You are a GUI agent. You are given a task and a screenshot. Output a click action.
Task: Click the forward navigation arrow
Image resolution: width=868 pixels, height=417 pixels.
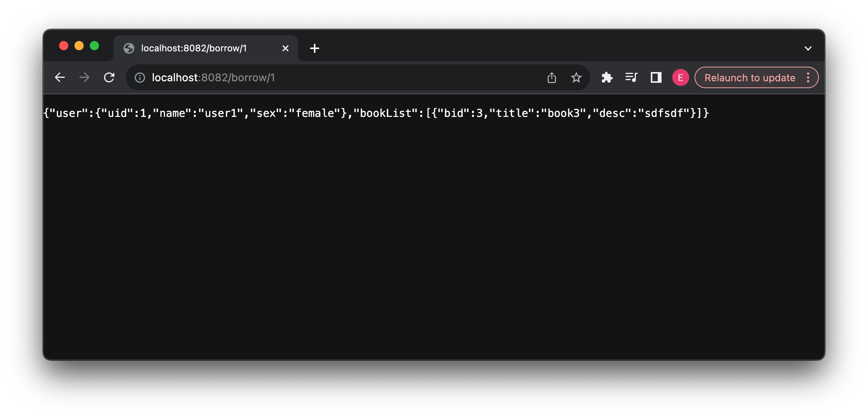[85, 77]
